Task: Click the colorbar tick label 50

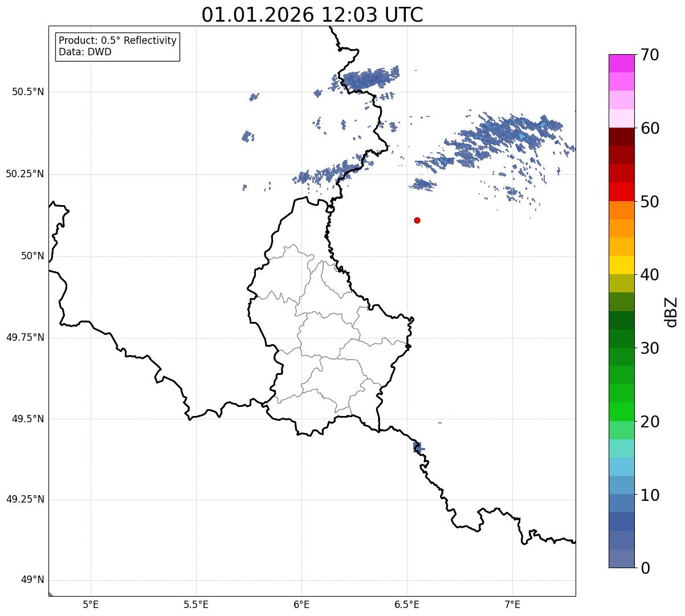Action: click(650, 202)
